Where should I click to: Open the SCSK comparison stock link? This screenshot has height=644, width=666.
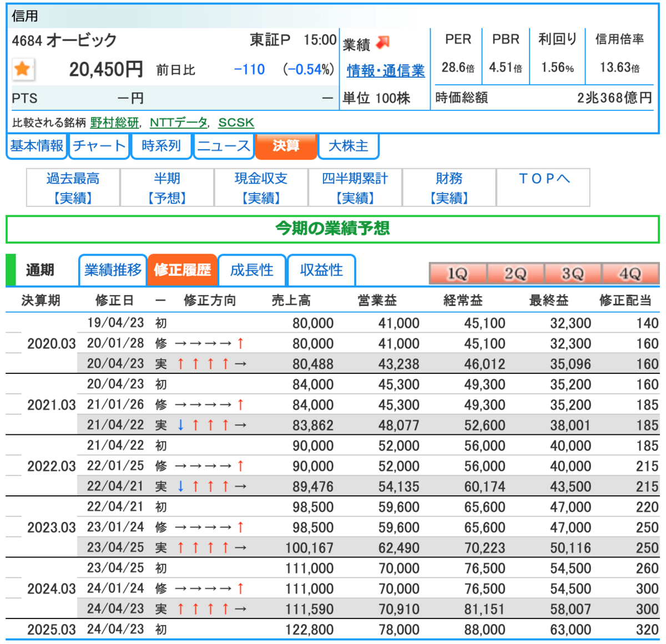[x=236, y=123]
